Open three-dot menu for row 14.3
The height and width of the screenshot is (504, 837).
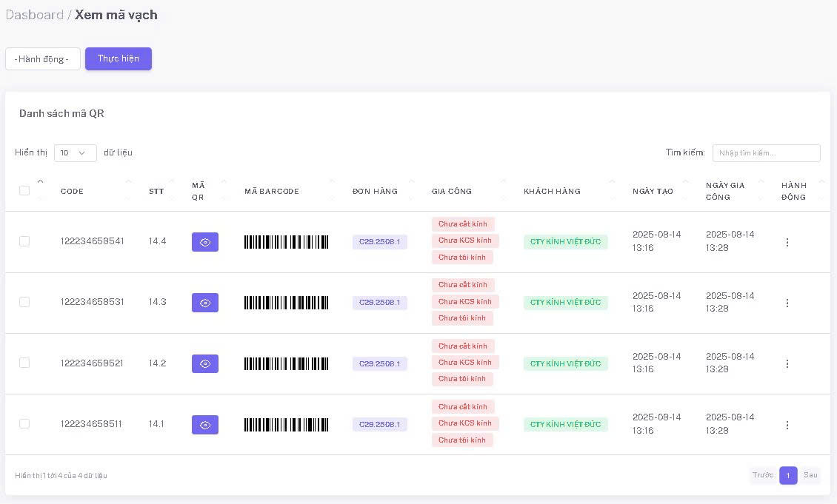tap(787, 303)
